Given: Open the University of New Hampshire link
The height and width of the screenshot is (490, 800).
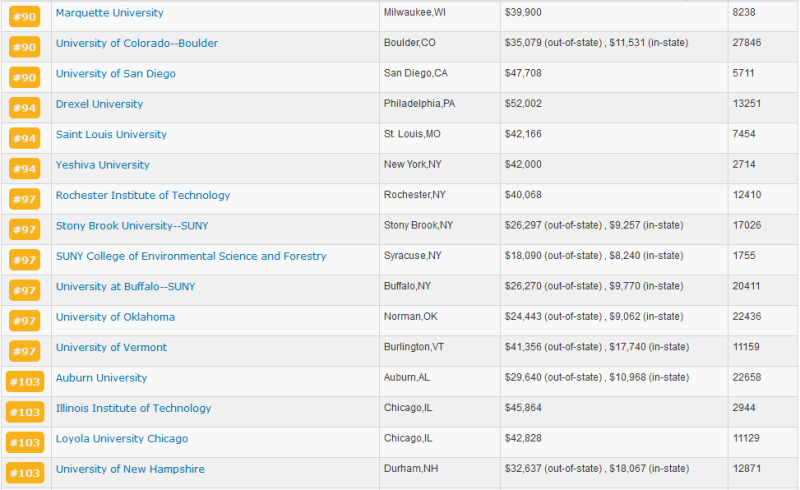Looking at the screenshot, I should point(130,469).
